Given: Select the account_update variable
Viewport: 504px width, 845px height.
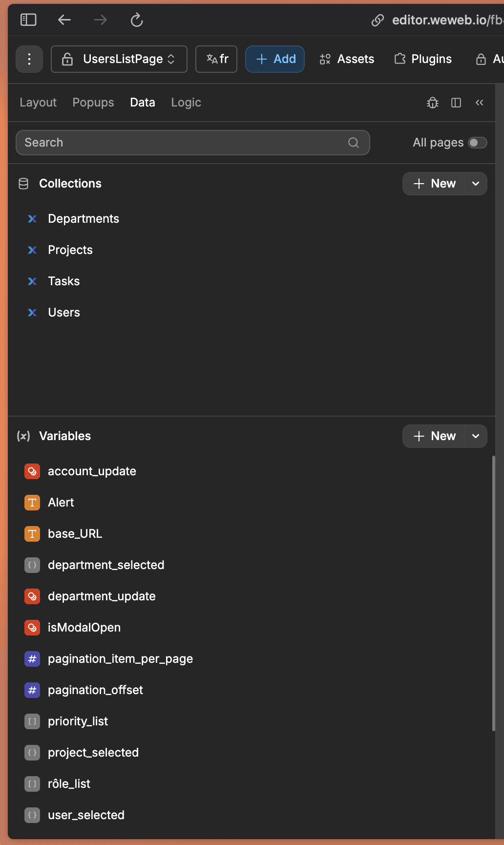Looking at the screenshot, I should tap(92, 471).
